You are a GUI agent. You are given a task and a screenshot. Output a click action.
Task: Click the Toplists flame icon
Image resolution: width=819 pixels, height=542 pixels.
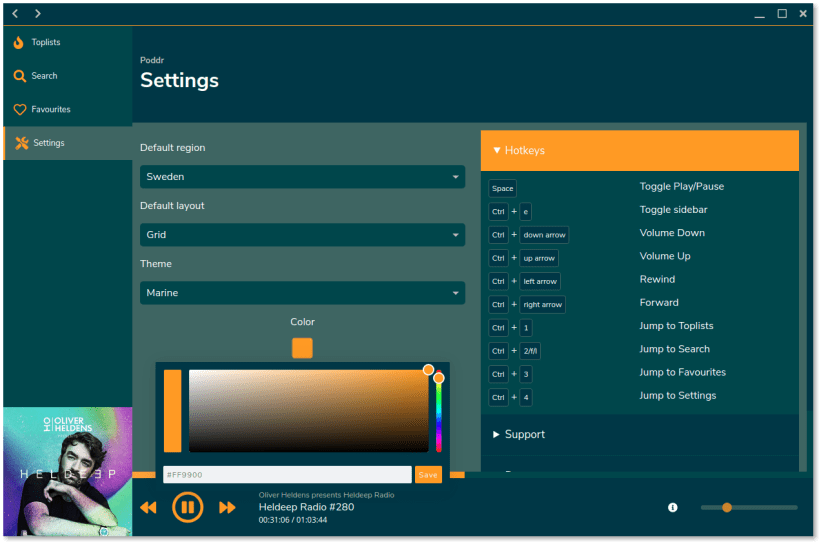[19, 42]
